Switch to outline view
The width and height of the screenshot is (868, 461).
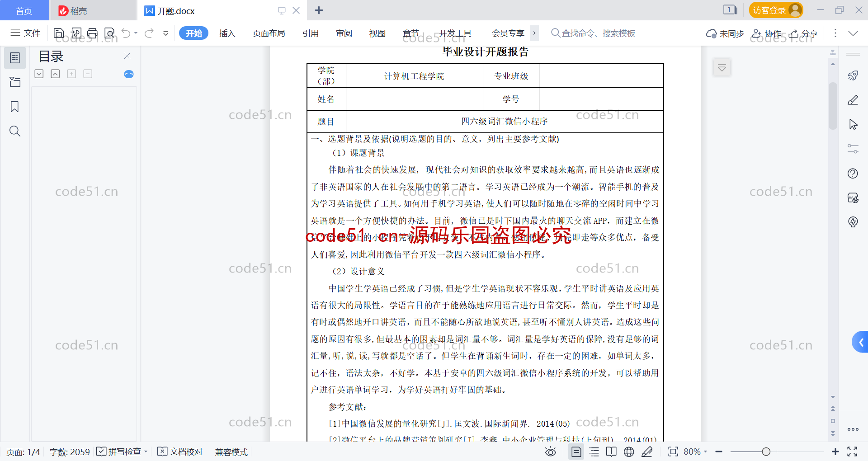[x=594, y=452]
